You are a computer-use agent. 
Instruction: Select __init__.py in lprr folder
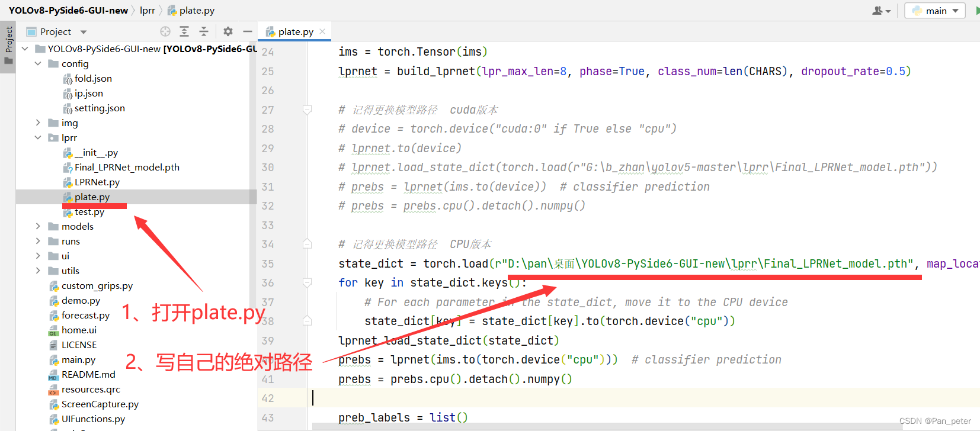tap(96, 152)
